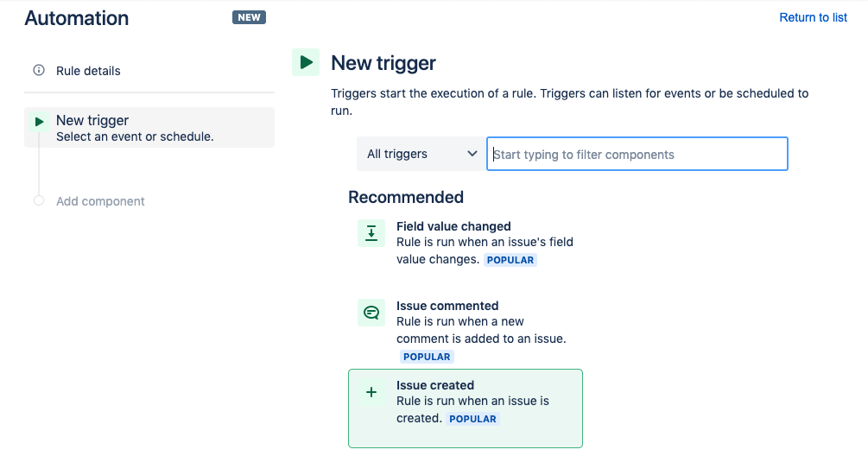This screenshot has width=868, height=456.
Task: Focus the filter components search field
Action: coord(637,154)
